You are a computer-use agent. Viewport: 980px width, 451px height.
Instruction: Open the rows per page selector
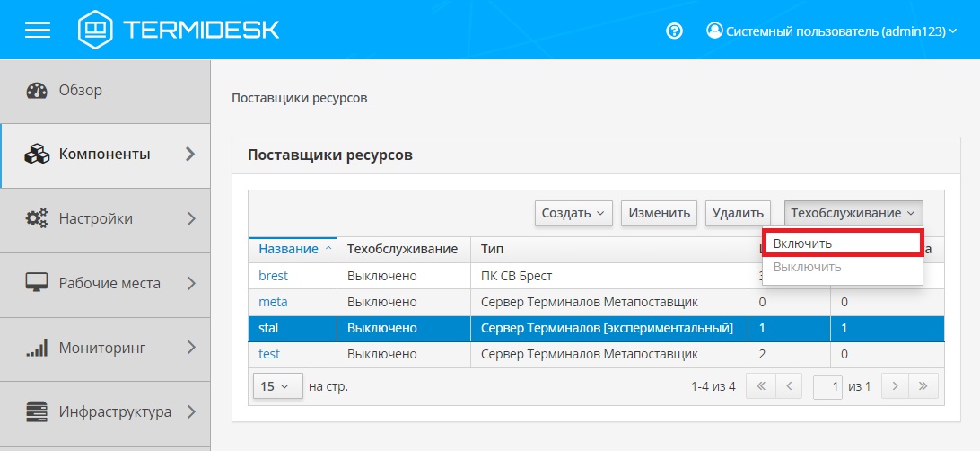coord(276,386)
